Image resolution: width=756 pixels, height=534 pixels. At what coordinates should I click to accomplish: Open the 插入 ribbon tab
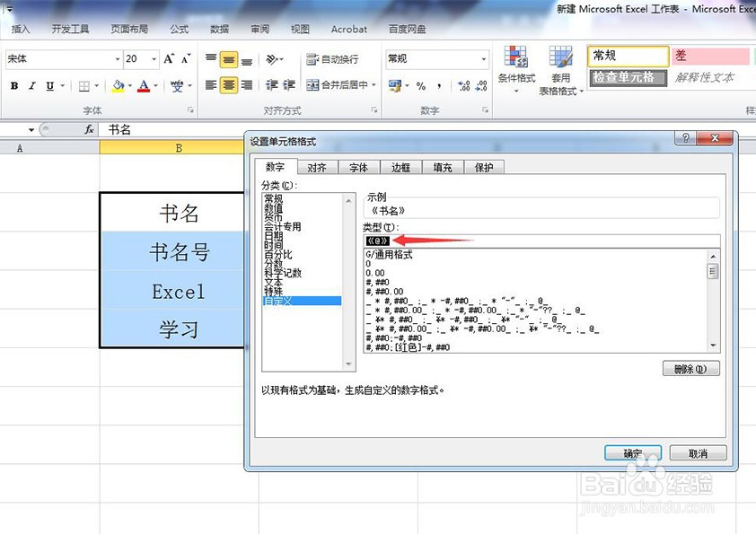pos(21,29)
